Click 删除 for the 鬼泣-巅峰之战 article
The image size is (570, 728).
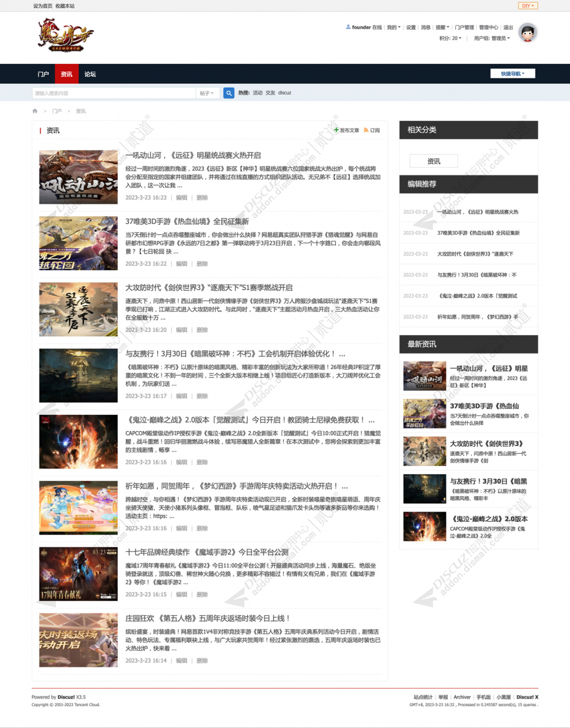click(x=202, y=462)
